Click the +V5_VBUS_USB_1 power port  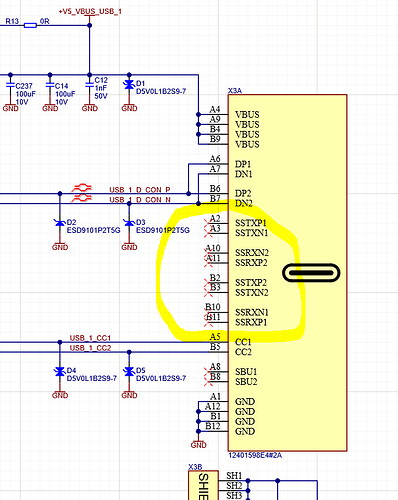[90, 12]
